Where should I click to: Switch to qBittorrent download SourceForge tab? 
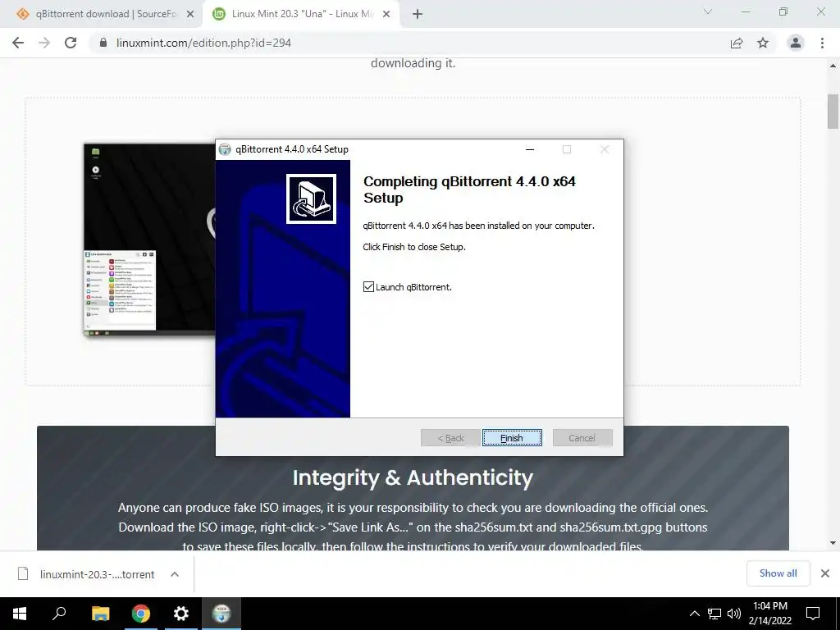click(106, 14)
